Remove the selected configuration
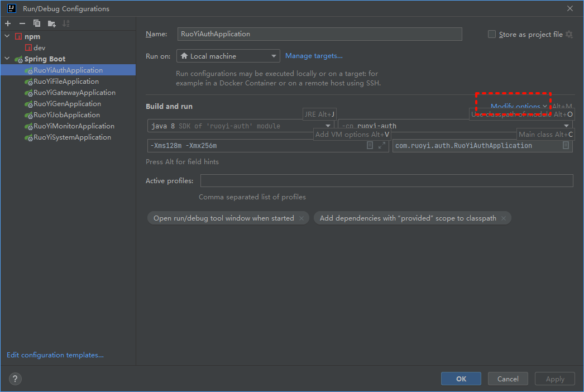Viewport: 584px width, 392px height. point(22,23)
